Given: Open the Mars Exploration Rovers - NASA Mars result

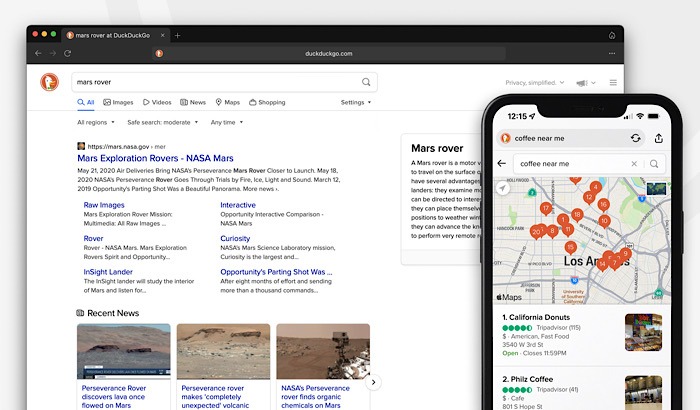Looking at the screenshot, I should coord(155,158).
